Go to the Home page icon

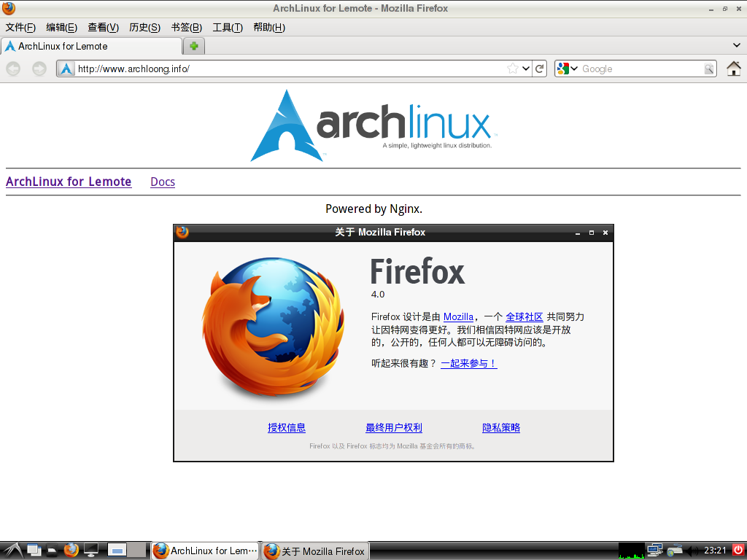pyautogui.click(x=734, y=69)
